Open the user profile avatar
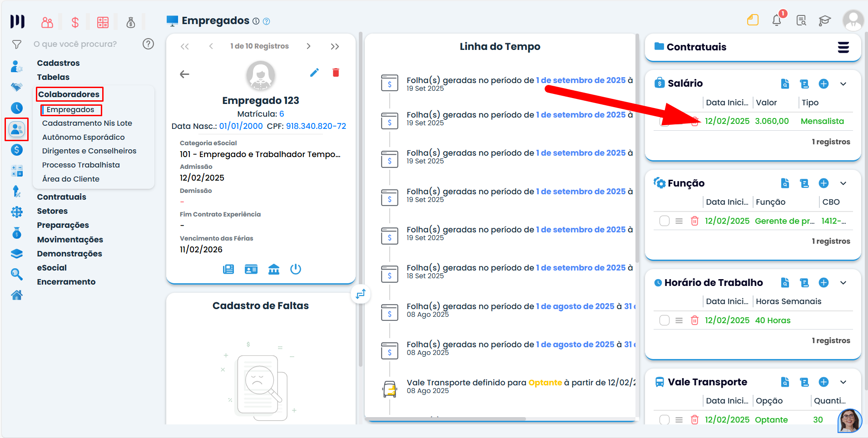 coord(853,20)
